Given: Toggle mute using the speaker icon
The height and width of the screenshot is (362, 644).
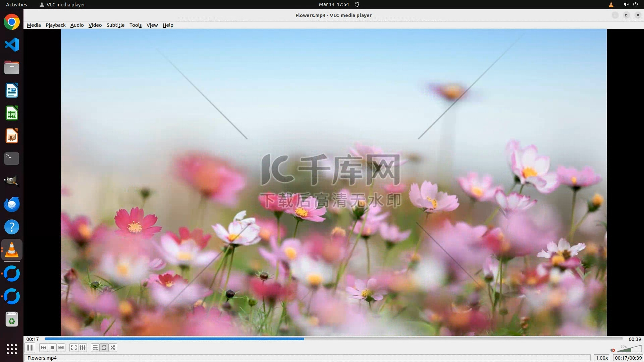Looking at the screenshot, I should pyautogui.click(x=613, y=350).
